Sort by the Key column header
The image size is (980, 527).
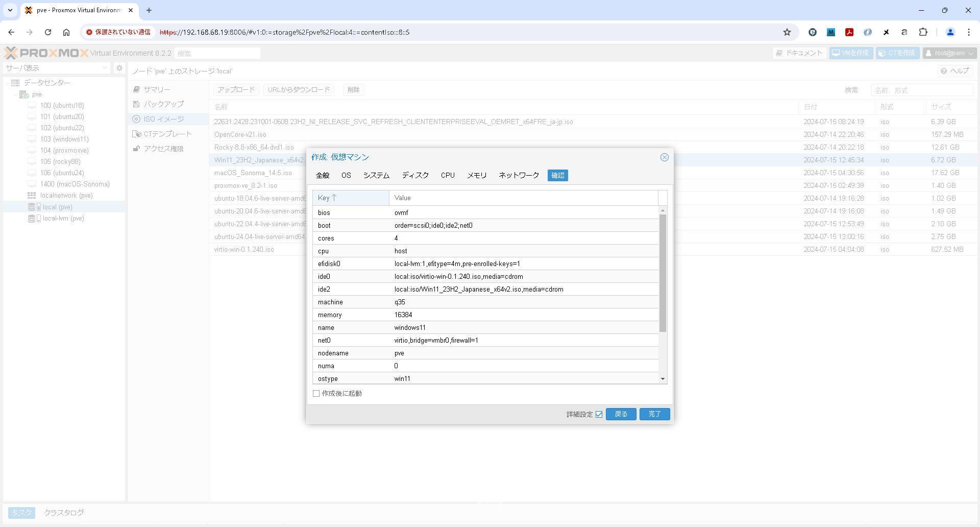tap(351, 198)
